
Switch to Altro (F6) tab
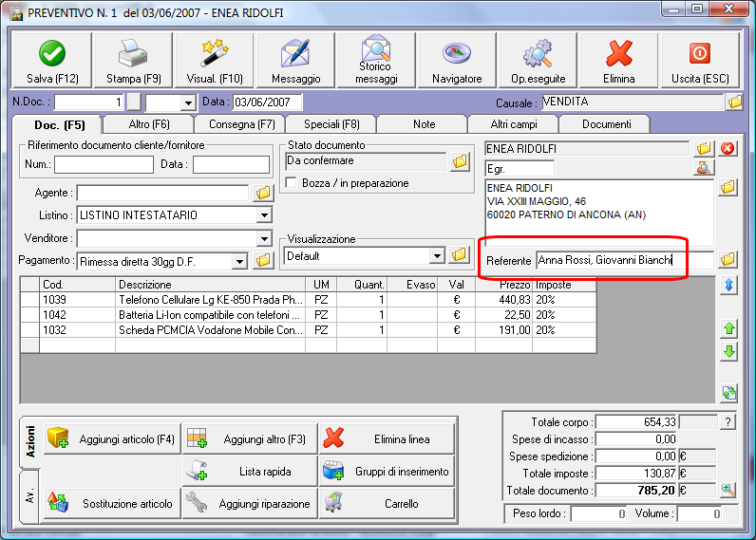pos(149,124)
